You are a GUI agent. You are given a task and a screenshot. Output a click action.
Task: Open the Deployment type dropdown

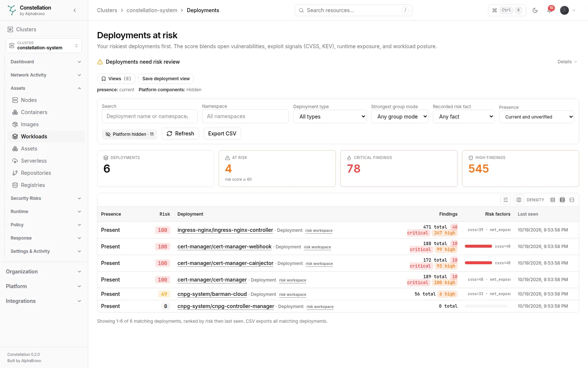tap(330, 117)
